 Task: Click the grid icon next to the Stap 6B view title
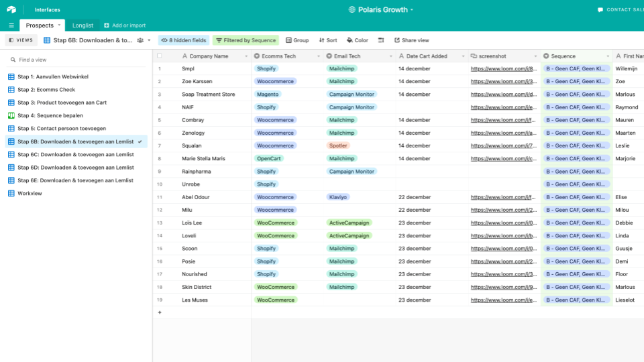[x=47, y=40]
